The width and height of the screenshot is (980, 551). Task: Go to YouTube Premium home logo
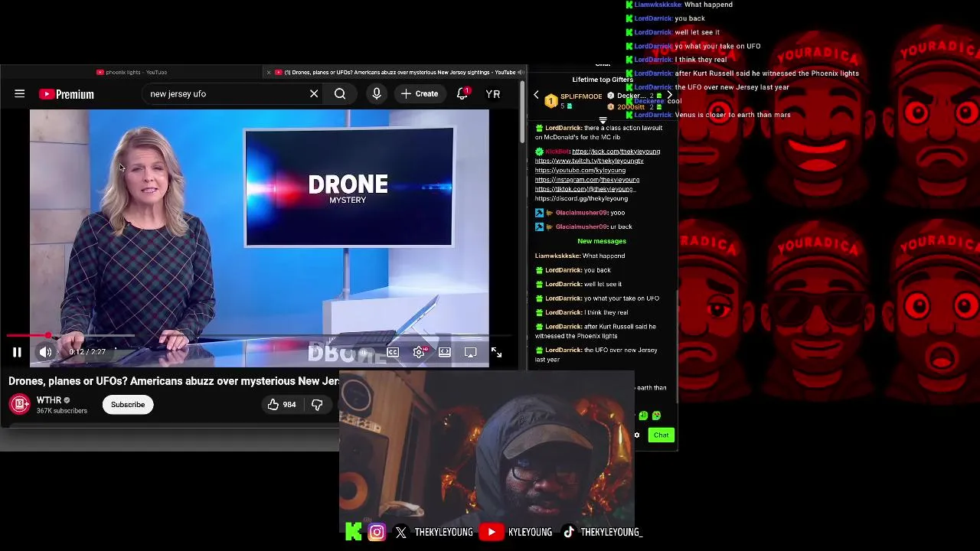tap(67, 94)
